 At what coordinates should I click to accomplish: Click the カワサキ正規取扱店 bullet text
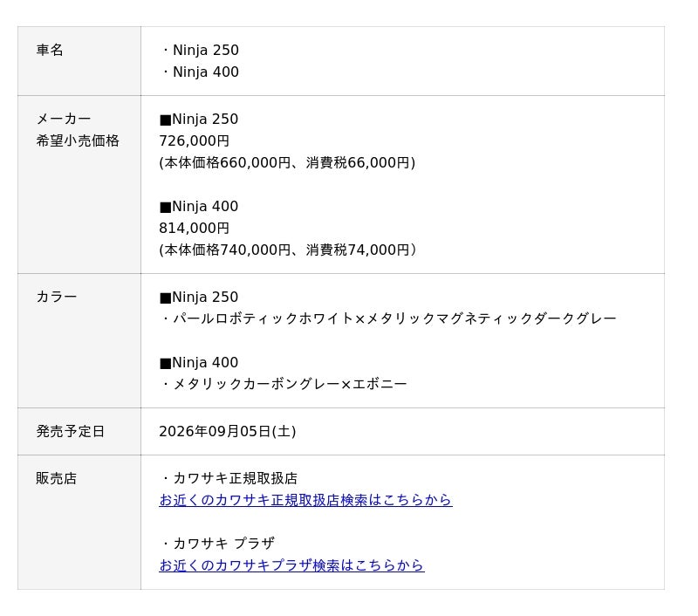point(229,478)
